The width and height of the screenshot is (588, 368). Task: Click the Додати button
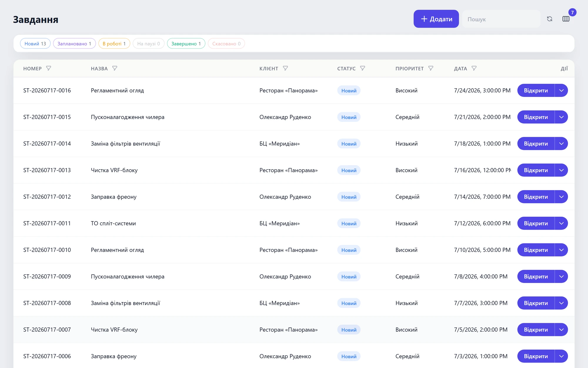[x=436, y=19]
